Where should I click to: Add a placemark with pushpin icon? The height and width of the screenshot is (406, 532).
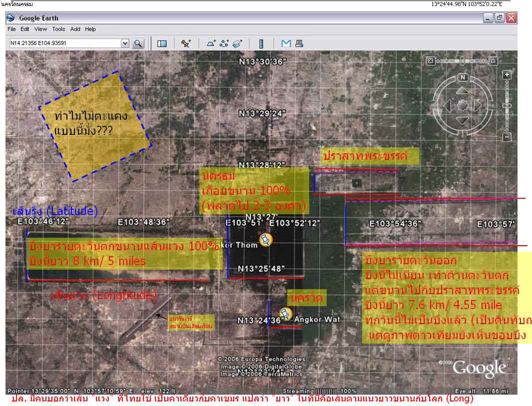click(x=186, y=43)
